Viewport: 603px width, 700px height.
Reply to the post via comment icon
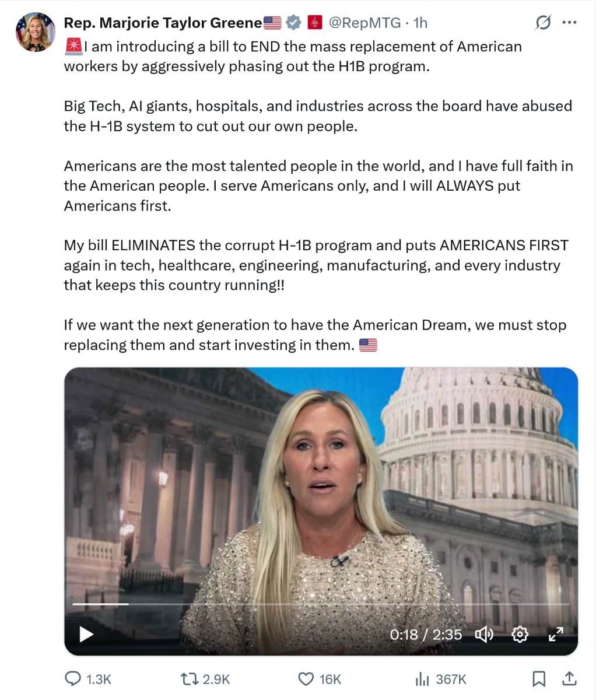72,679
